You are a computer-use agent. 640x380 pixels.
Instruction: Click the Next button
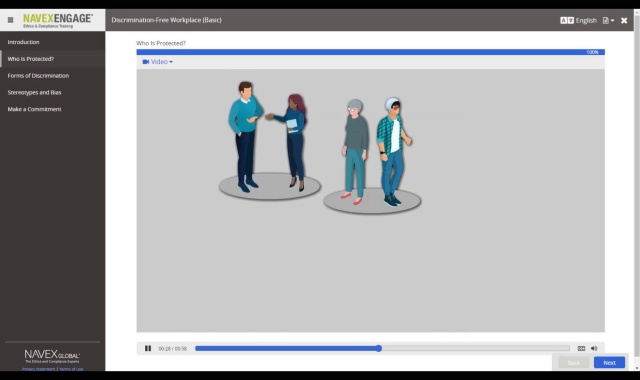[x=609, y=362]
